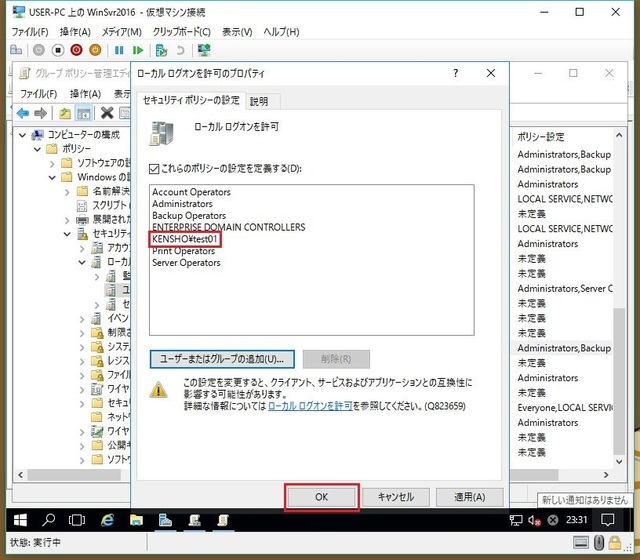Toggle 'これらのポリシーの設定を定義する' checkbox
This screenshot has height=560, width=640.
click(x=154, y=169)
